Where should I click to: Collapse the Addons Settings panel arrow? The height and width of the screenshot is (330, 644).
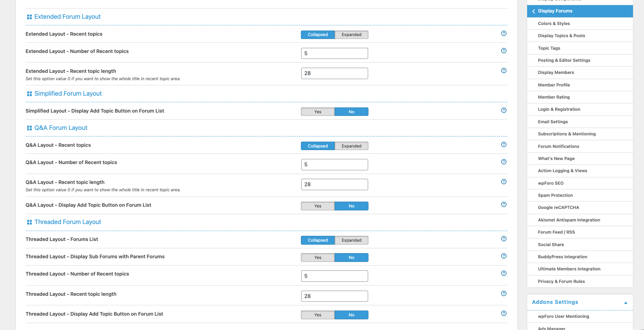point(626,302)
